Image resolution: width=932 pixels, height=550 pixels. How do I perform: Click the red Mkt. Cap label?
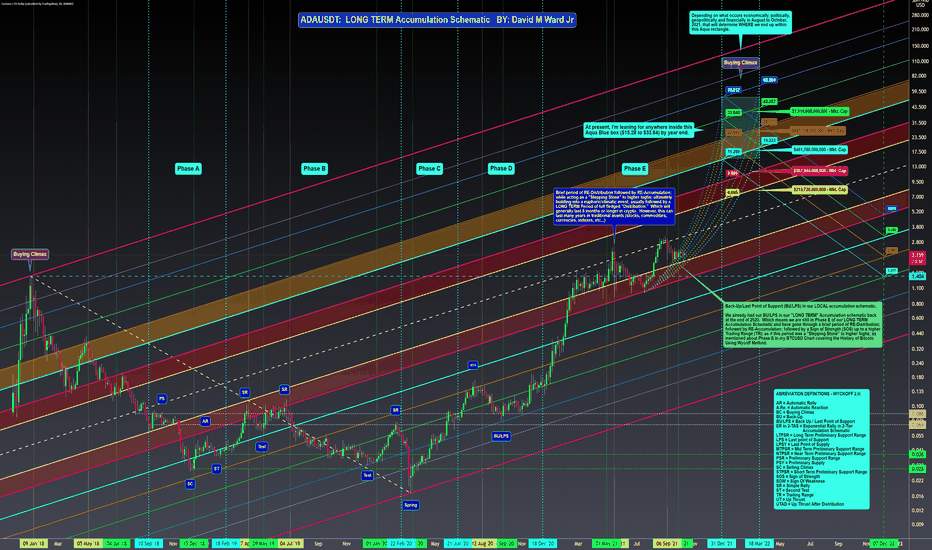tap(819, 171)
